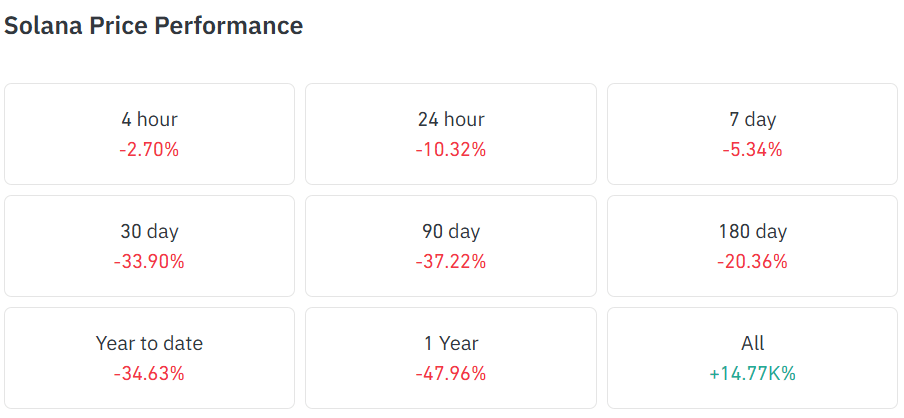The height and width of the screenshot is (418, 904).
Task: Click the -5.34% percentage
Action: pyautogui.click(x=752, y=150)
